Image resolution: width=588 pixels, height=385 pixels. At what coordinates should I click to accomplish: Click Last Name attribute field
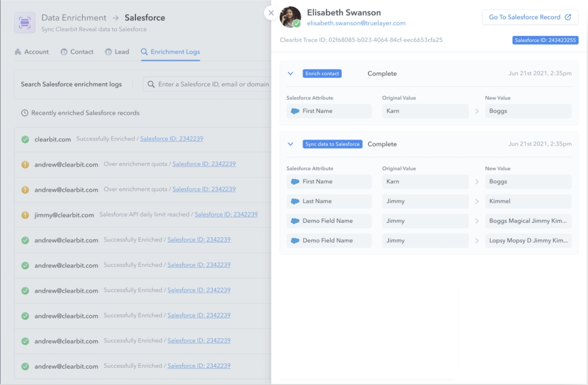click(329, 201)
